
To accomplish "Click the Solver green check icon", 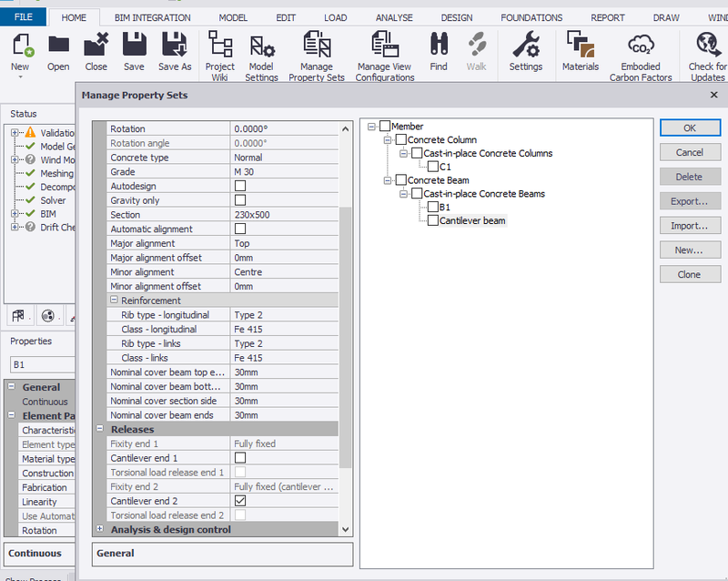I will pos(31,199).
